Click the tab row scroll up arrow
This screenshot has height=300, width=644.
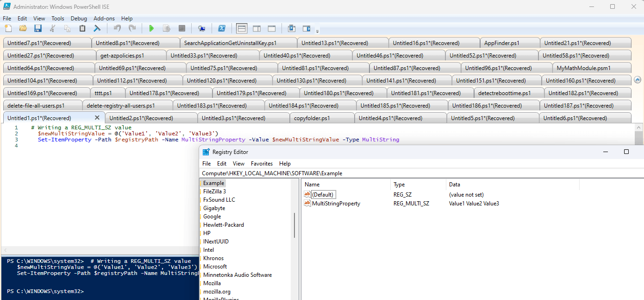pyautogui.click(x=638, y=80)
